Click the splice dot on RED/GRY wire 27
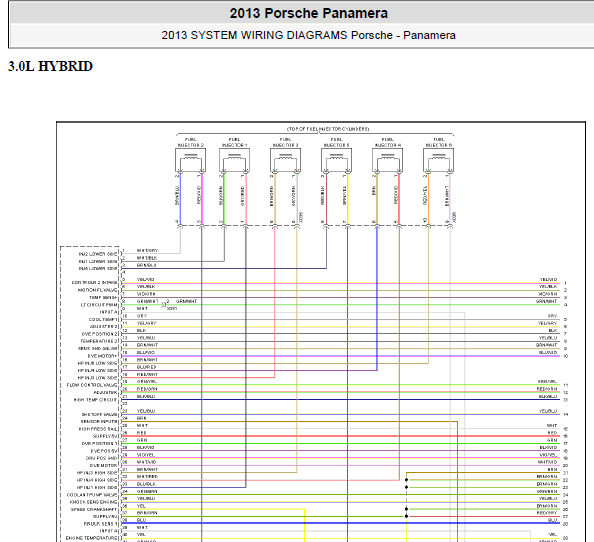This screenshot has width=594, height=542. click(x=406, y=516)
